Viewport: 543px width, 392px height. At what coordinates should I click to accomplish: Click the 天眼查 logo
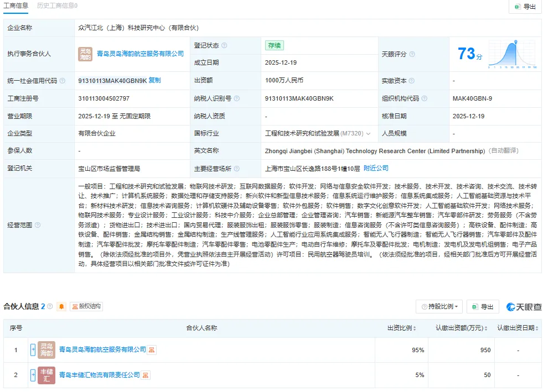[524, 307]
